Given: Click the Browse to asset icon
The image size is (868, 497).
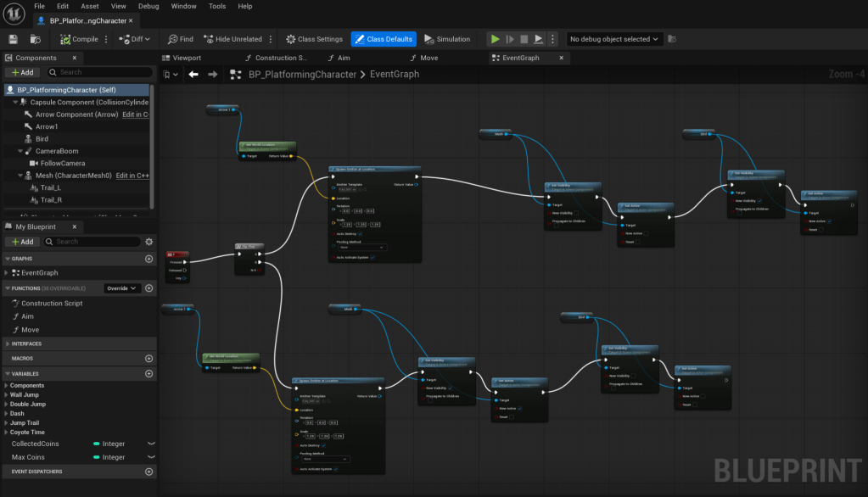Looking at the screenshot, I should tap(35, 39).
